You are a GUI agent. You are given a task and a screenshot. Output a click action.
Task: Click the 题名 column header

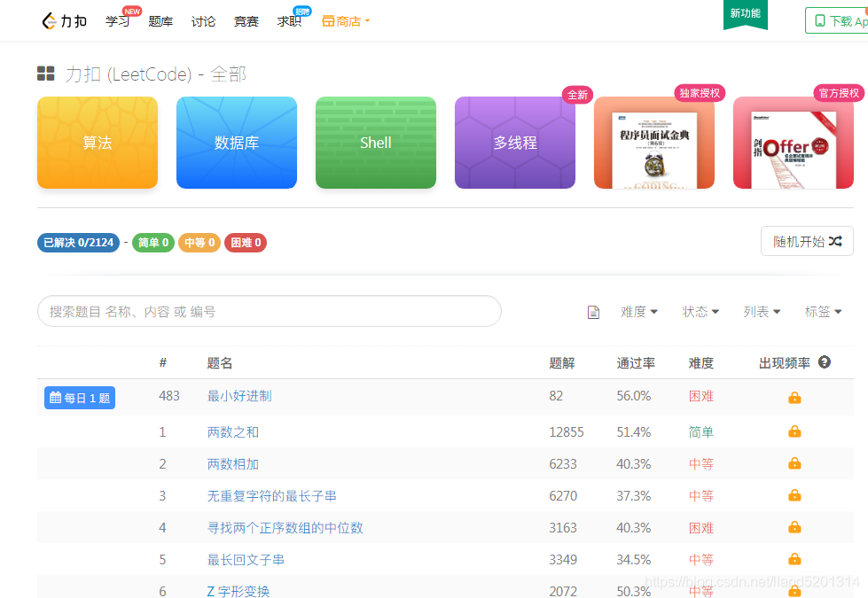[x=220, y=363]
